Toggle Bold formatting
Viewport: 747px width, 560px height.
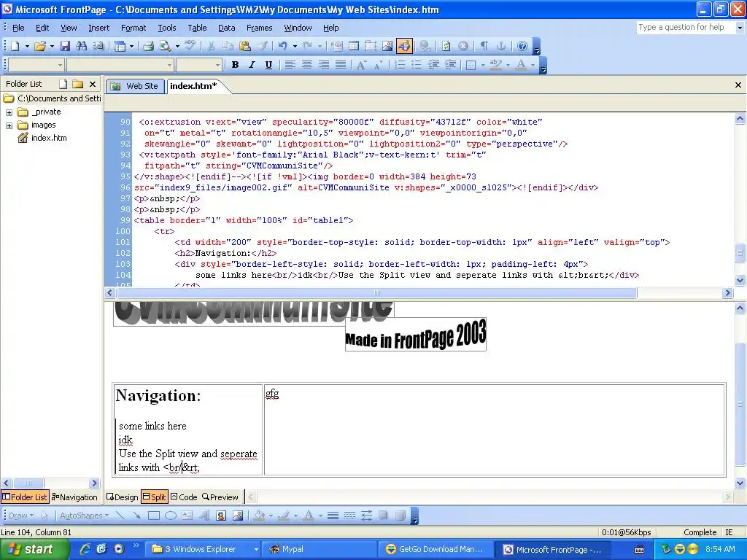(x=235, y=65)
